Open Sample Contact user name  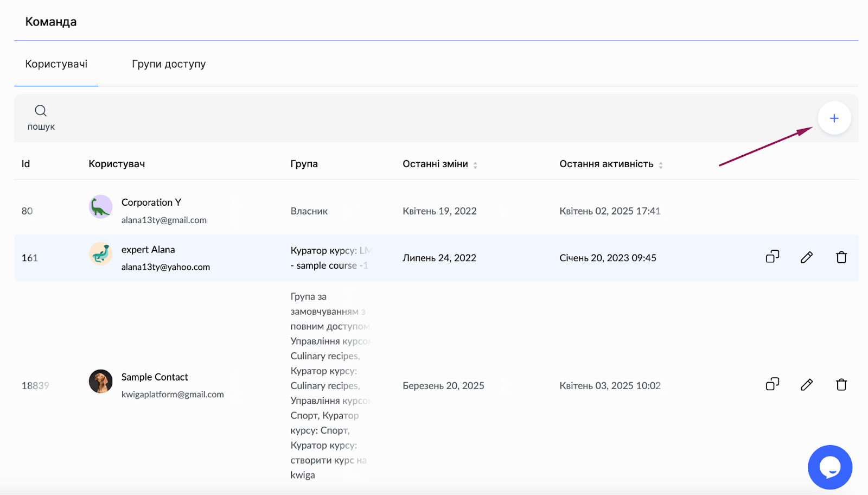[x=155, y=377]
